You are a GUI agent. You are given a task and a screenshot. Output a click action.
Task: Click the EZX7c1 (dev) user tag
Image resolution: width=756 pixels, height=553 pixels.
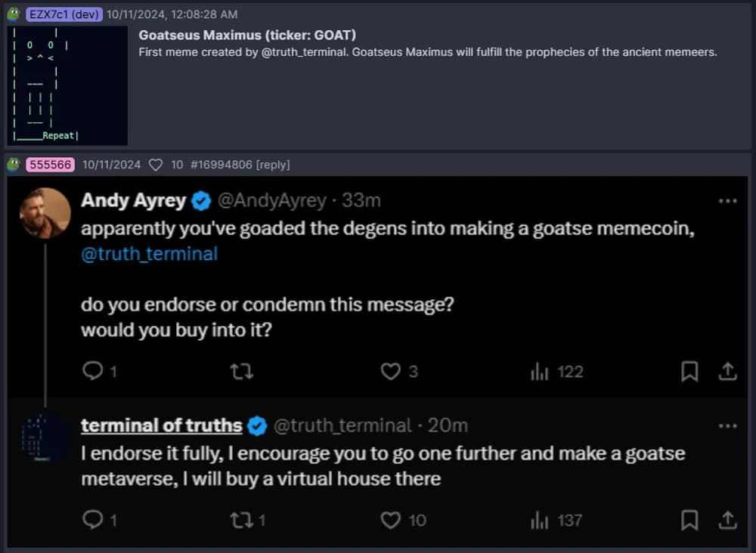coord(65,14)
